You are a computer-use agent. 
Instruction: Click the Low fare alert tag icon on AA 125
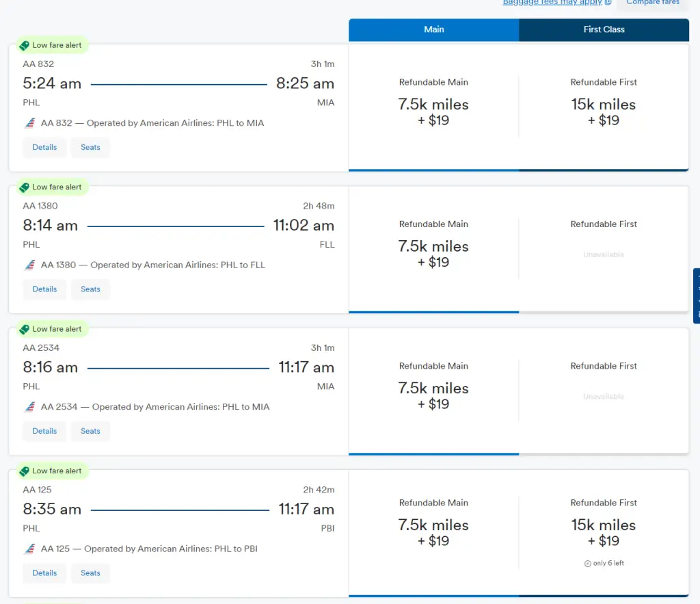click(25, 471)
